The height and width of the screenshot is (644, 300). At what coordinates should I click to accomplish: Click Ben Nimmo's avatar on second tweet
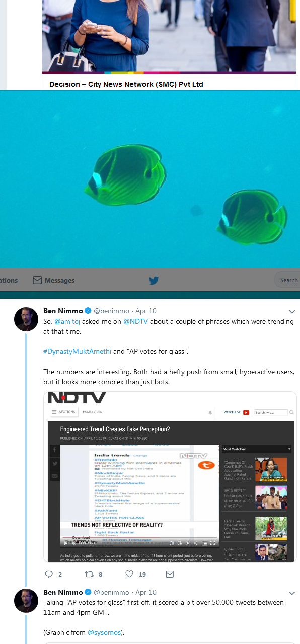point(26,600)
